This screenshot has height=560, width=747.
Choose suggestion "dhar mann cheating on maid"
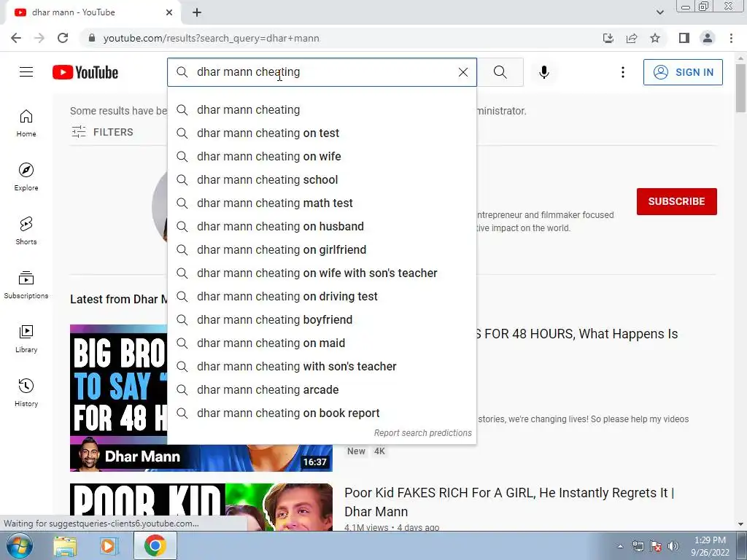click(322, 343)
